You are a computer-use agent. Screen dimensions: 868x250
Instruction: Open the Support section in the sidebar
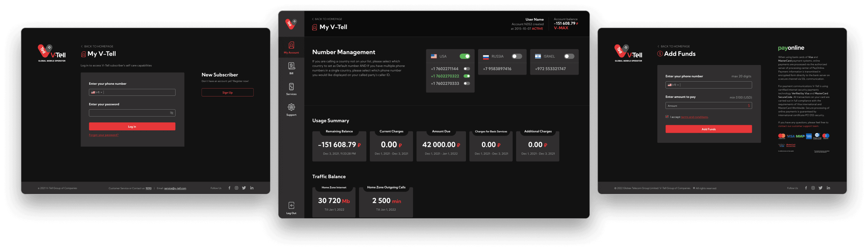coord(291,110)
